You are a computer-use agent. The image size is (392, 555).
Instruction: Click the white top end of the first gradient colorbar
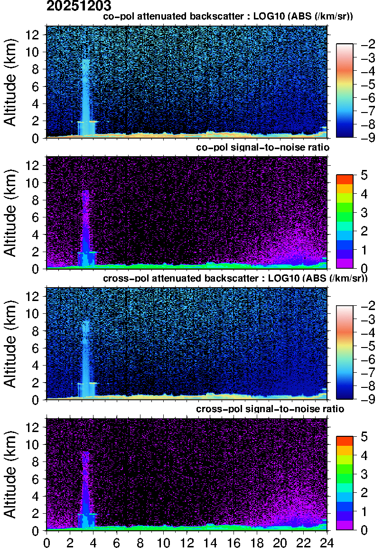coord(345,47)
